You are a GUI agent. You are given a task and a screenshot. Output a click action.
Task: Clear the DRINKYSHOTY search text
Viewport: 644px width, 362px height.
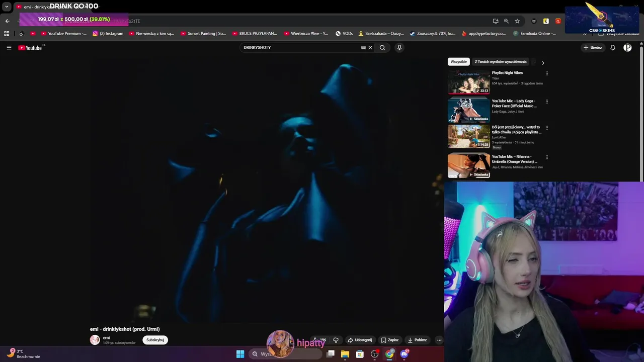370,48
